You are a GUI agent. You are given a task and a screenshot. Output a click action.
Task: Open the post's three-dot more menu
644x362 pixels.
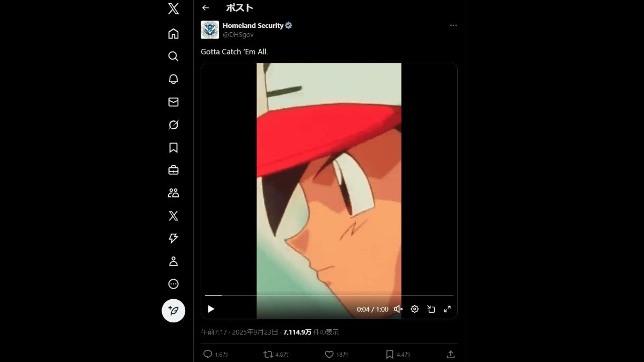click(x=453, y=25)
